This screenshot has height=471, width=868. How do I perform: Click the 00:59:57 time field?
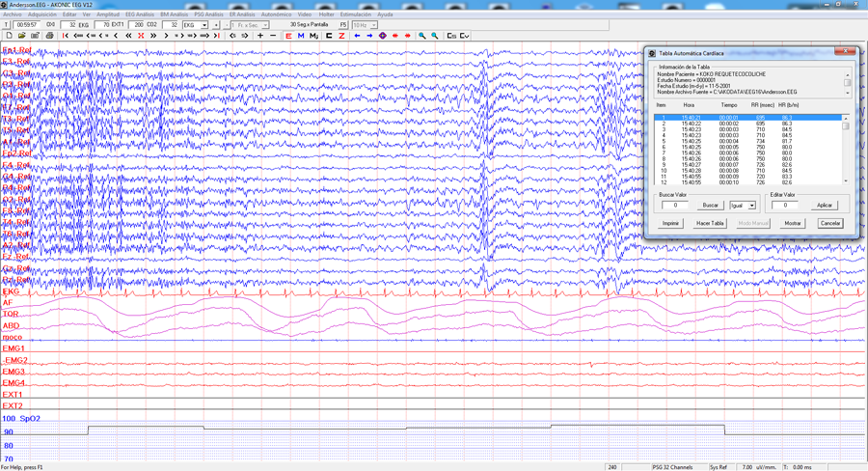pyautogui.click(x=26, y=25)
